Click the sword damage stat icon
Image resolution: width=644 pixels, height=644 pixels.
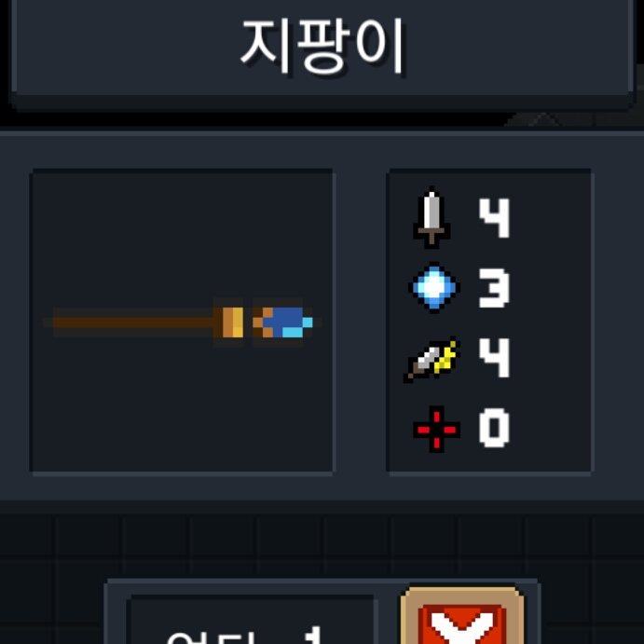(x=432, y=218)
